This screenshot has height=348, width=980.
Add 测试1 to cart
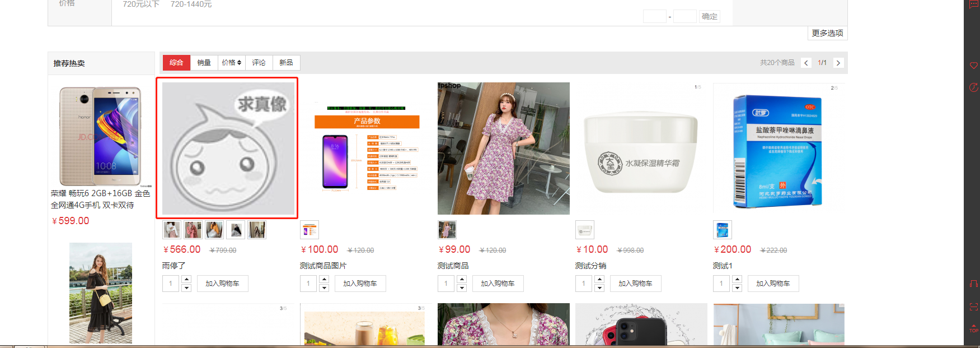(x=773, y=284)
